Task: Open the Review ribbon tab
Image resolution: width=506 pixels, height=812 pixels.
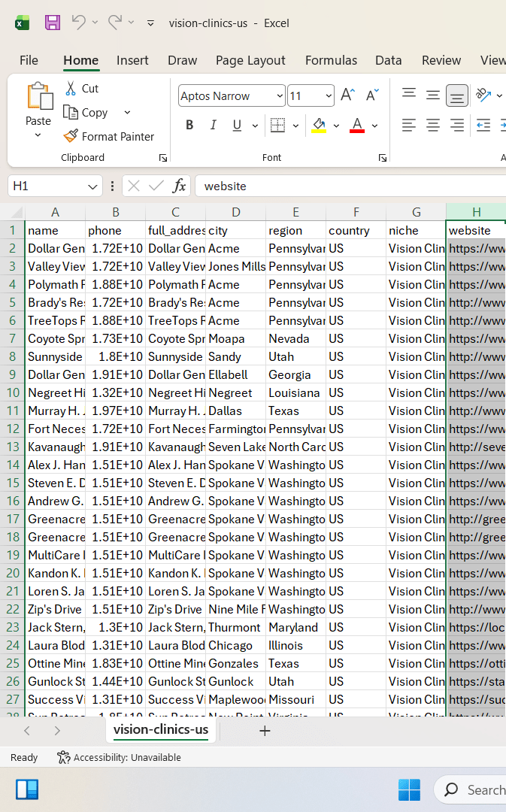Action: click(441, 60)
